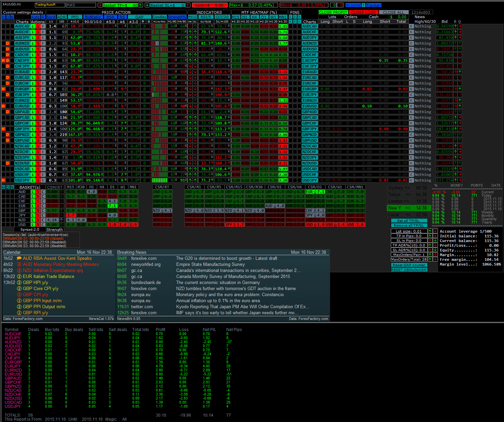
Task: Click grey C (close) button for AUDJPY
Action: click(43, 38)
